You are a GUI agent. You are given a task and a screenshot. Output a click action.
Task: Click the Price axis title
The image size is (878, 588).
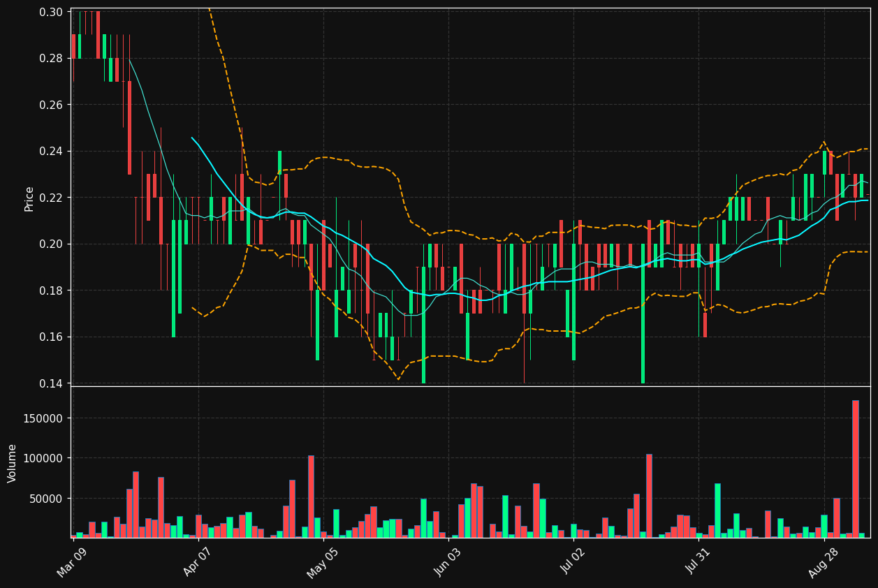(x=29, y=198)
